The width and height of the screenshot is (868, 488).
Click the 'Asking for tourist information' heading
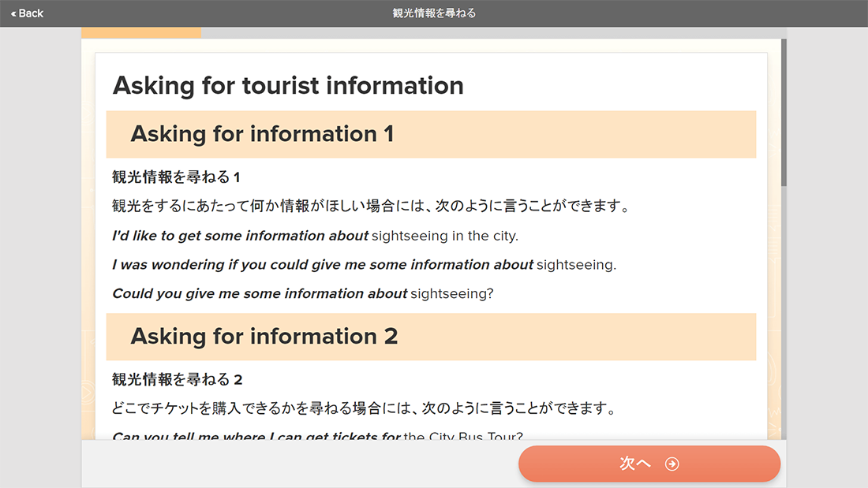tap(288, 85)
